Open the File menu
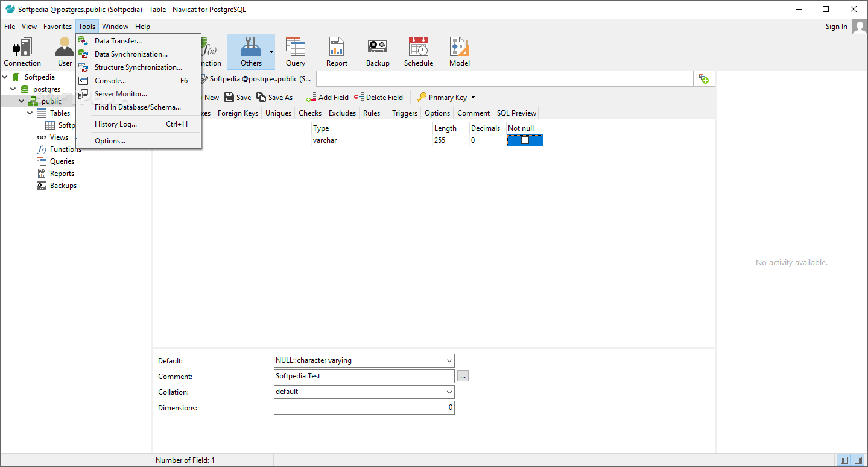The width and height of the screenshot is (868, 467). pos(10,27)
